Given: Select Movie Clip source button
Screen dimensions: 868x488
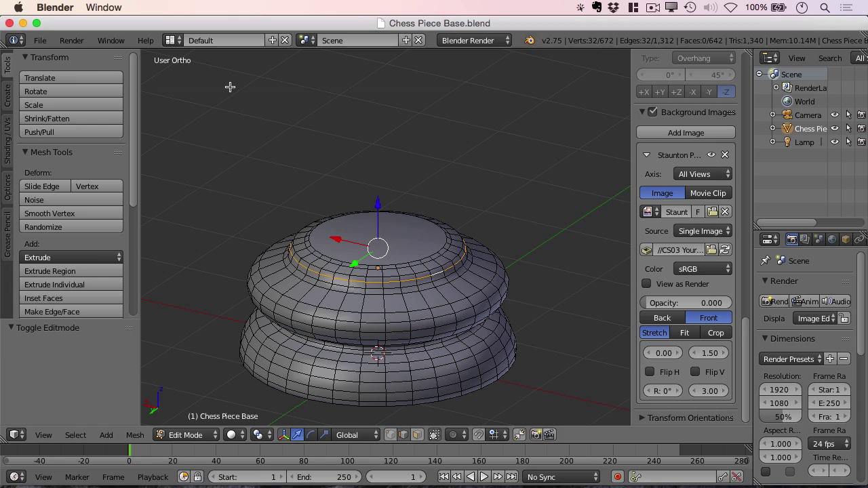Looking at the screenshot, I should point(708,193).
